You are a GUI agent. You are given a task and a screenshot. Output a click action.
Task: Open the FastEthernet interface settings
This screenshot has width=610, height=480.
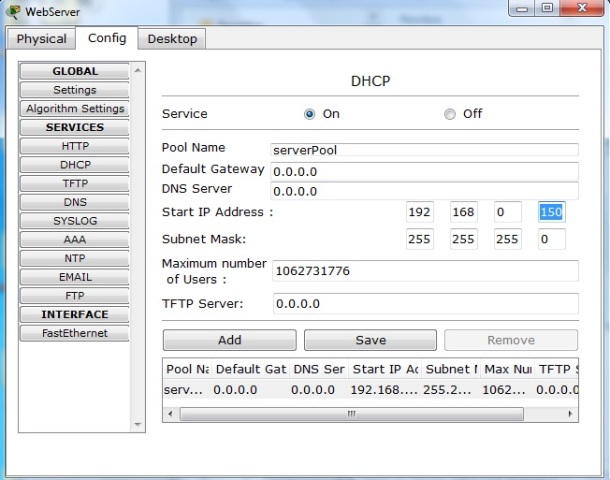click(75, 333)
